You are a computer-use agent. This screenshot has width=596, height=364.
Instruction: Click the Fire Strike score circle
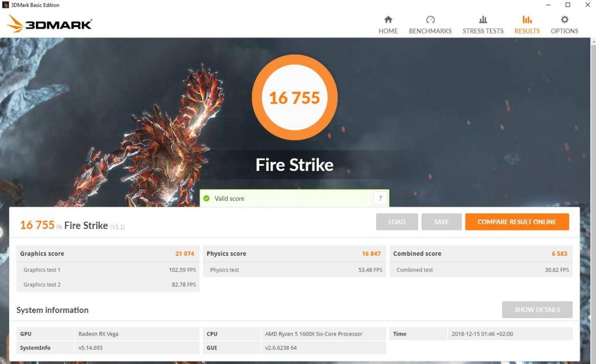(x=295, y=97)
